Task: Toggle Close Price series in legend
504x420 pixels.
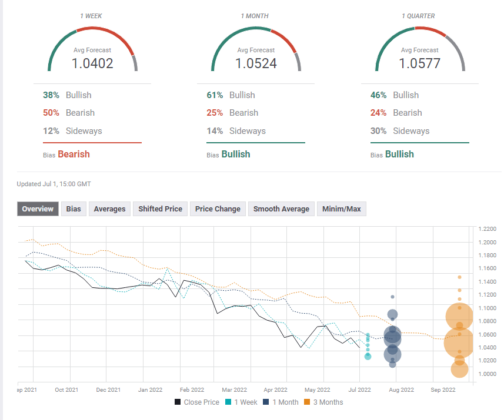Action: 196,402
